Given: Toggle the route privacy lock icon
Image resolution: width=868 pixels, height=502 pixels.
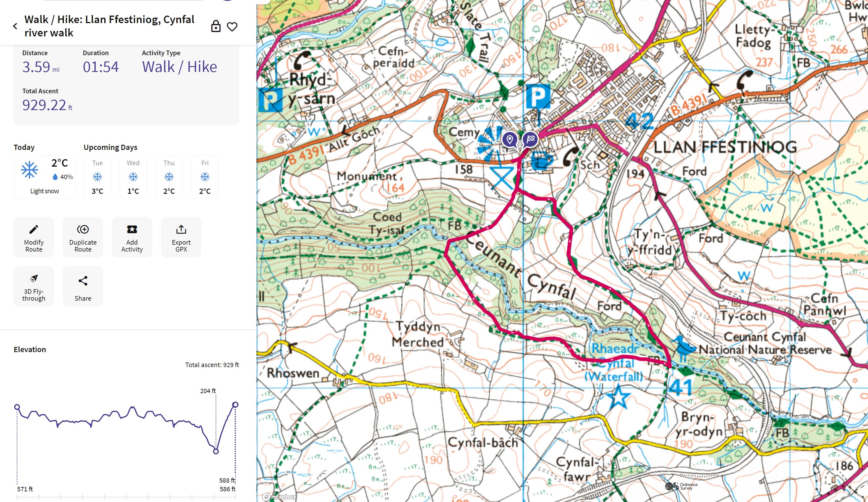Looking at the screenshot, I should click(216, 26).
